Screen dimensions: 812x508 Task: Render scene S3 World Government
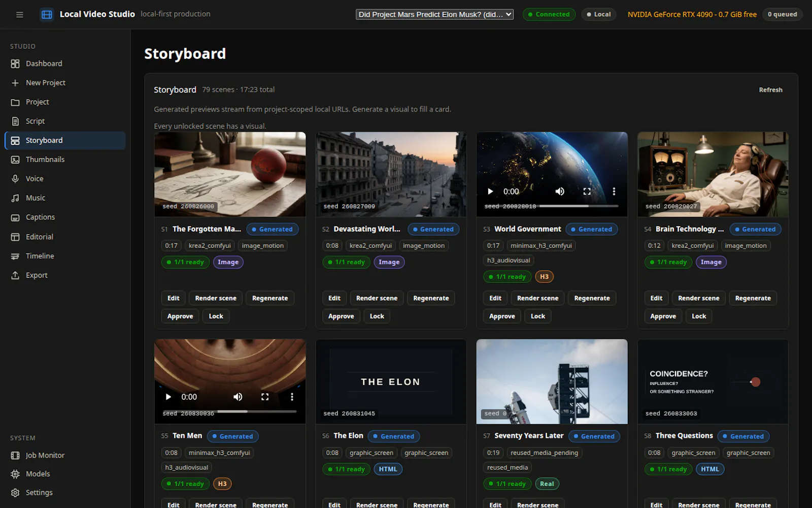click(537, 298)
